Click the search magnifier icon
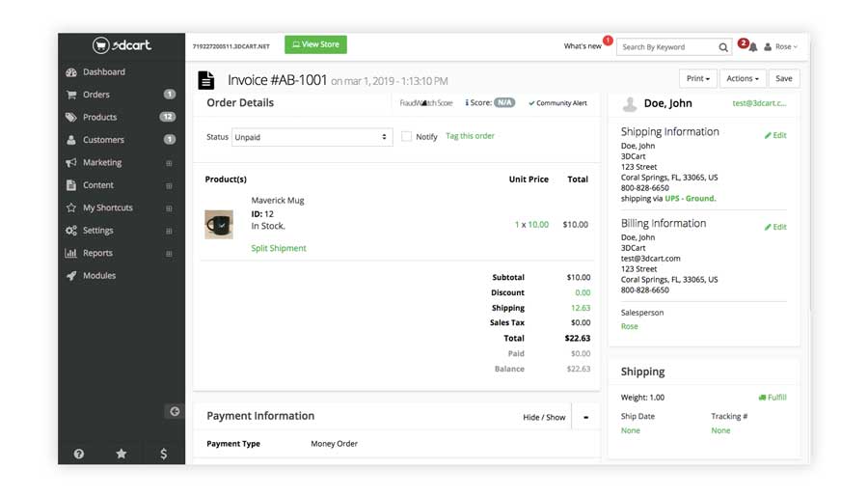Screen dimensions: 868x497 723,47
